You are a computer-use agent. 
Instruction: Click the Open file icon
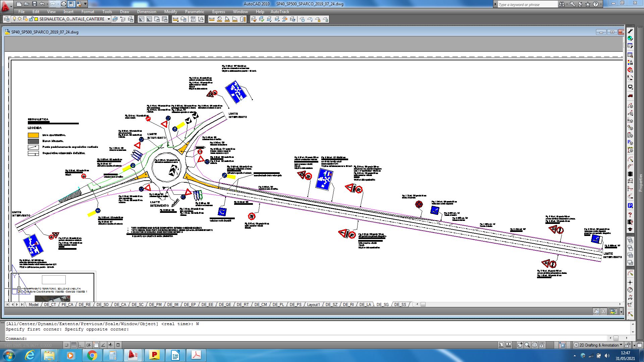pyautogui.click(x=27, y=4)
